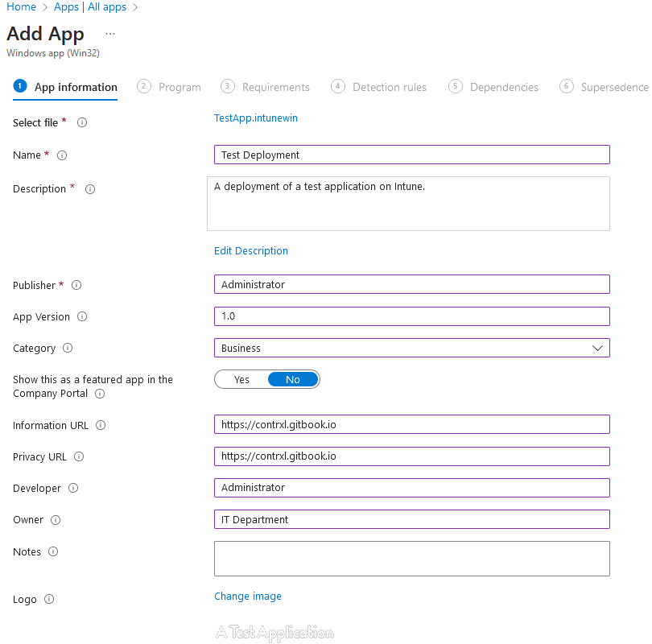
Task: Open the TestApp.intunewin file link
Action: [255, 118]
